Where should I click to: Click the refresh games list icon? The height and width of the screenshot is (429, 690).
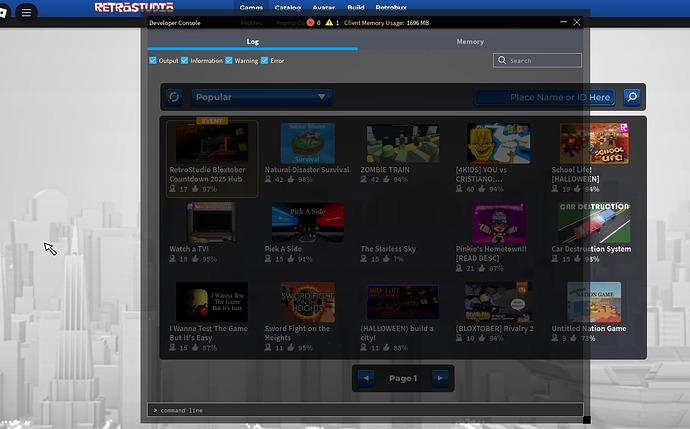point(174,97)
